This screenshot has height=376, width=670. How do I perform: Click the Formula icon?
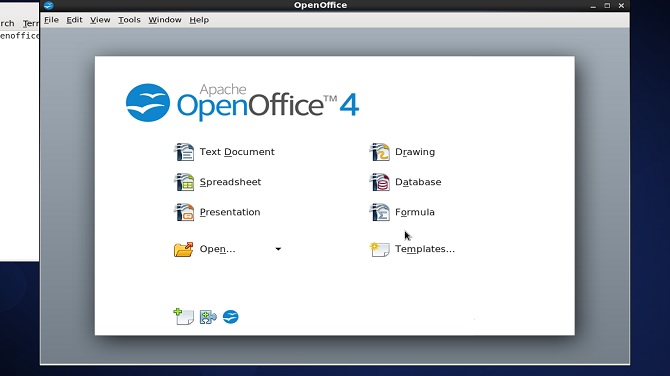[379, 212]
